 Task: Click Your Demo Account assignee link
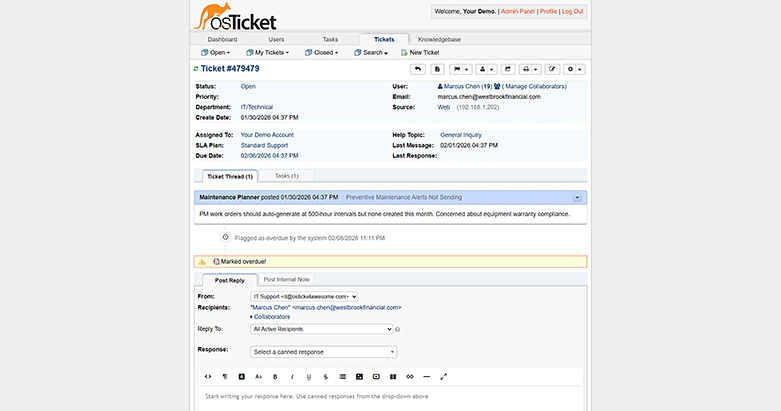(267, 135)
